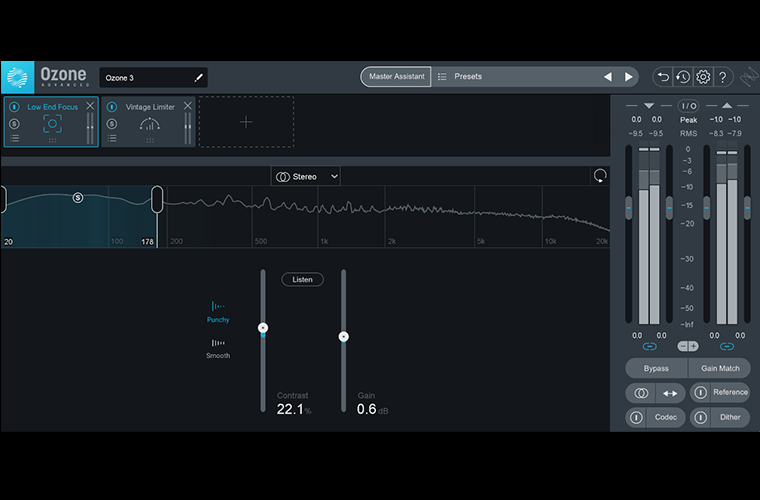This screenshot has width=760, height=500.
Task: Open the Stereo channel mode dropdown
Action: click(x=305, y=177)
